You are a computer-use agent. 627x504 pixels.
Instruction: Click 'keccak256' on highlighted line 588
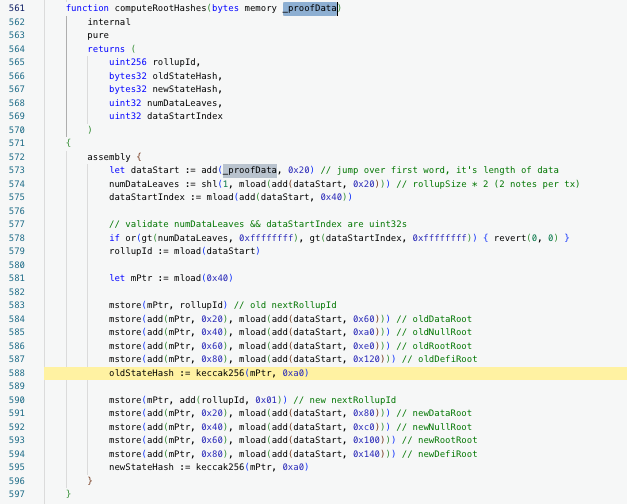pyautogui.click(x=220, y=373)
